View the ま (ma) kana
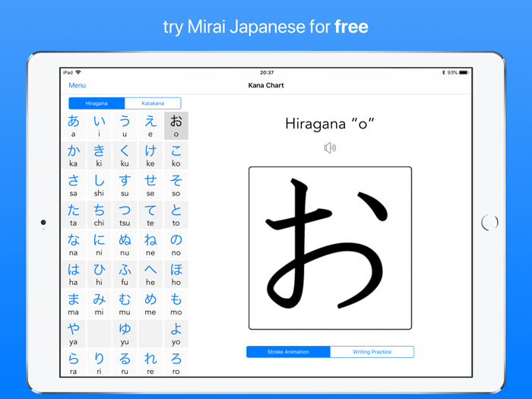Screen dimensions: 532x399 click(x=73, y=304)
